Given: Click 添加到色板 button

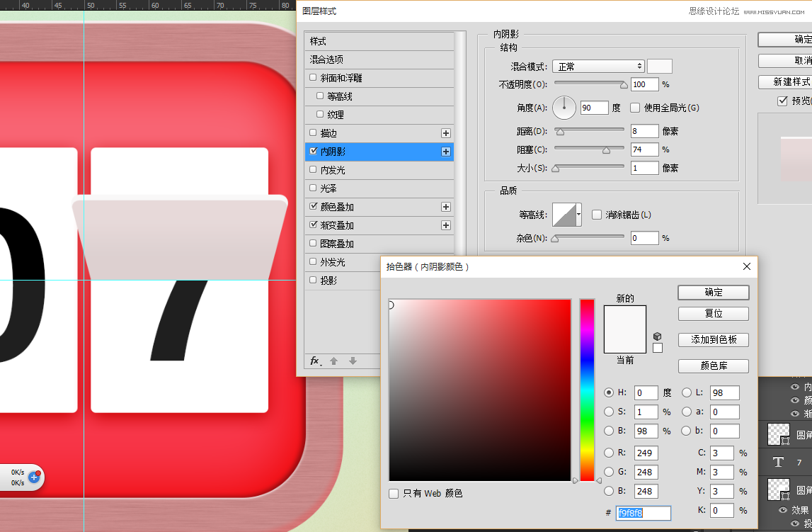Looking at the screenshot, I should point(713,340).
